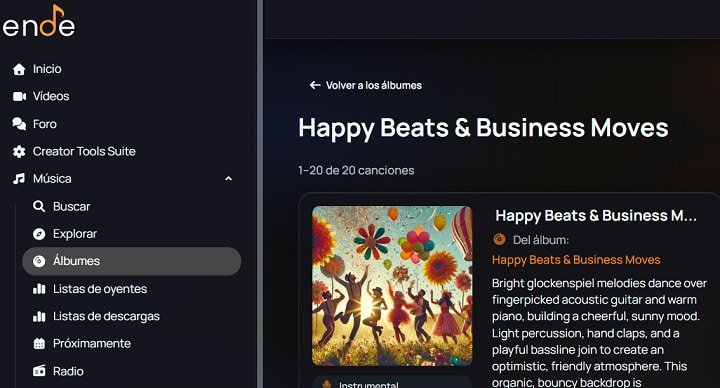Click the radio icon beside Radio
Viewport: 720px width, 388px height.
(39, 371)
